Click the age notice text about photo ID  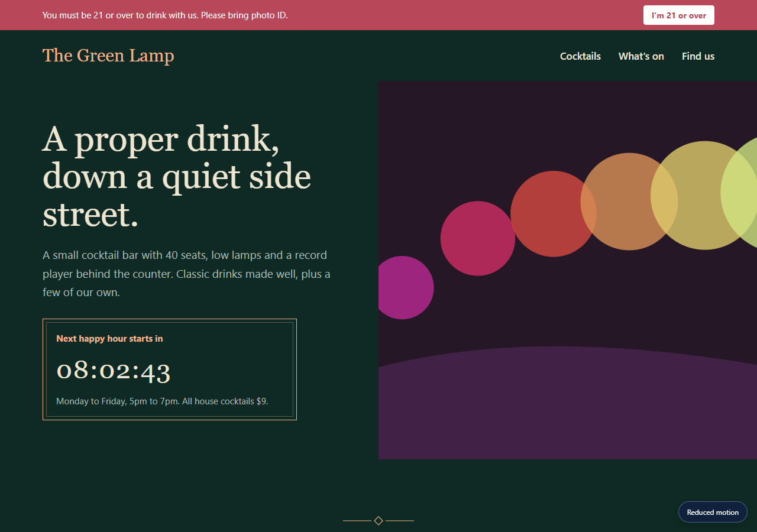165,15
